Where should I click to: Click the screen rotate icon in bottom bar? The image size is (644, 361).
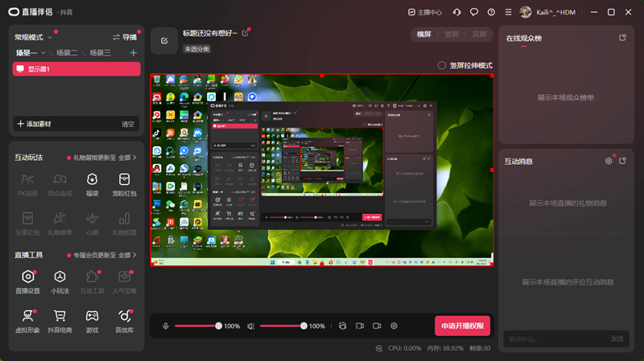tap(343, 326)
